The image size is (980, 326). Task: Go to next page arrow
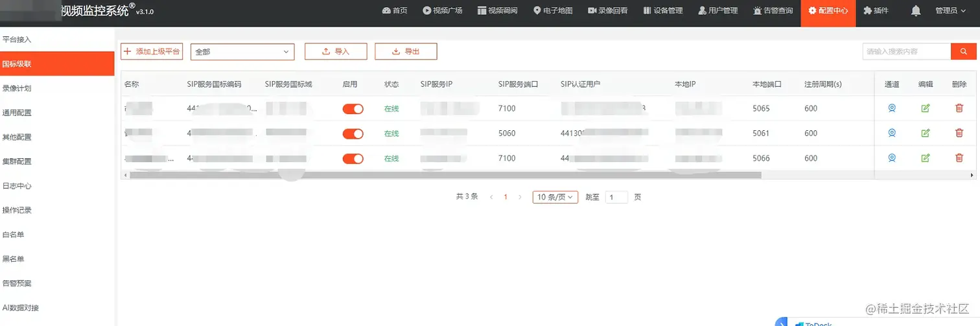click(520, 197)
